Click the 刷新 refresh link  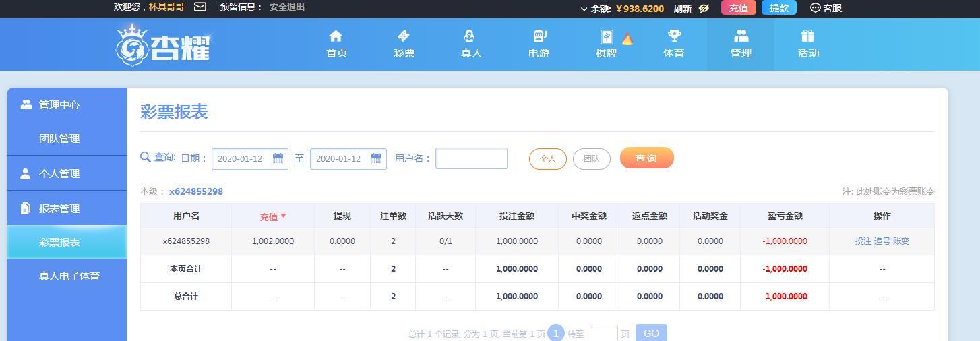(x=682, y=9)
